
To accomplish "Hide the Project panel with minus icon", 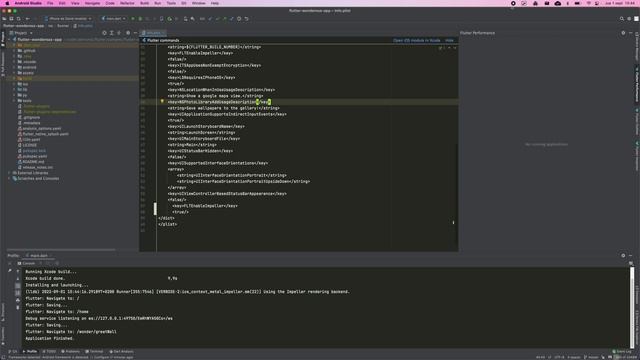I will pos(135,33).
